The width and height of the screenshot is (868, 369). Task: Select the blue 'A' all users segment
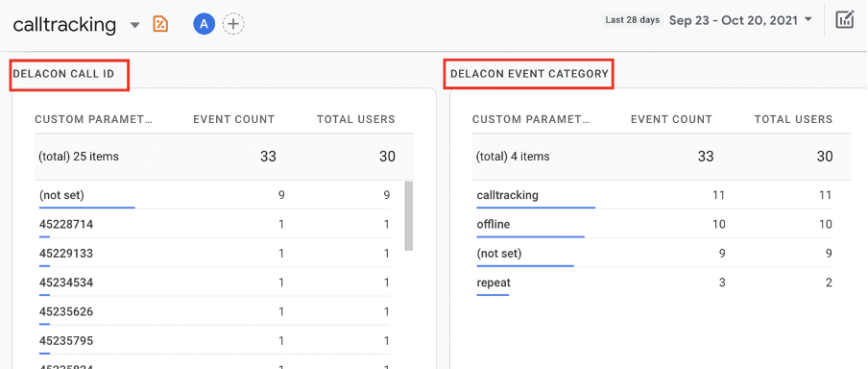[204, 24]
